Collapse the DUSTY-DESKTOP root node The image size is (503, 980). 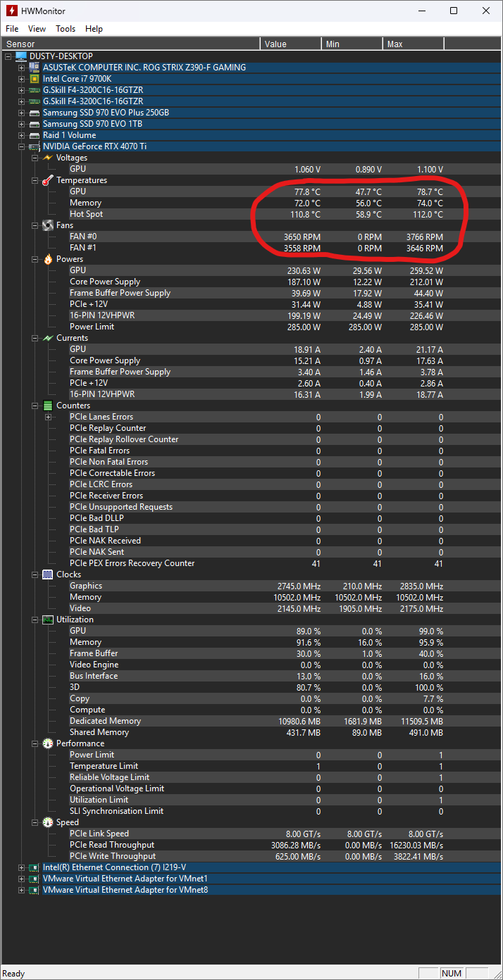[8, 56]
